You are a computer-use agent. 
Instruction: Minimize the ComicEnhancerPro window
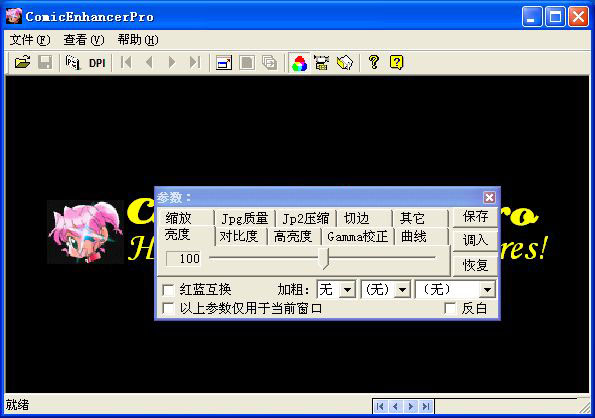coord(532,17)
